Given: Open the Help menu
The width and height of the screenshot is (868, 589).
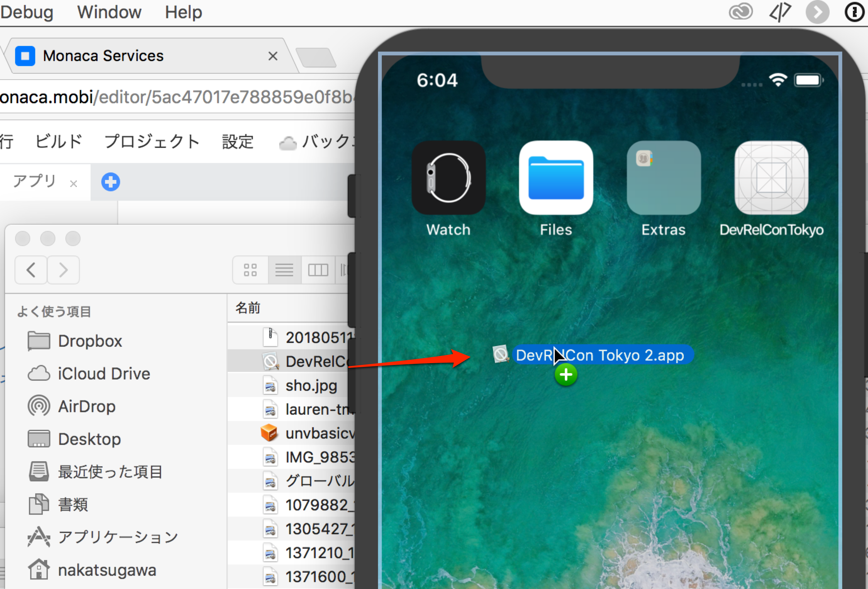Looking at the screenshot, I should 183,12.
